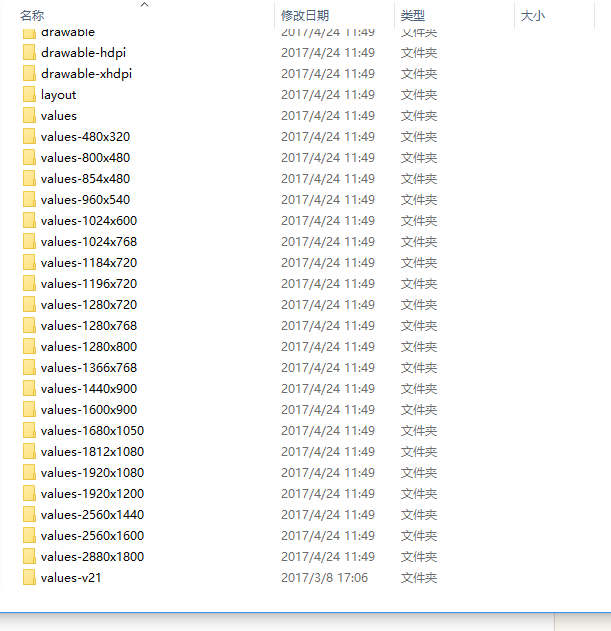
Task: Click the values-1920x1200 folder icon
Action: click(29, 493)
